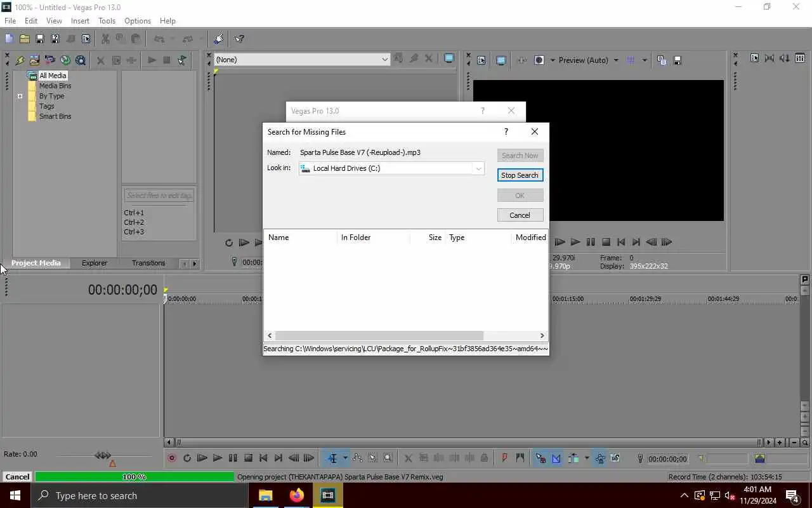Select the Normal Edit Tool on the timeline toolbar
This screenshot has height=508, width=812.
332,458
